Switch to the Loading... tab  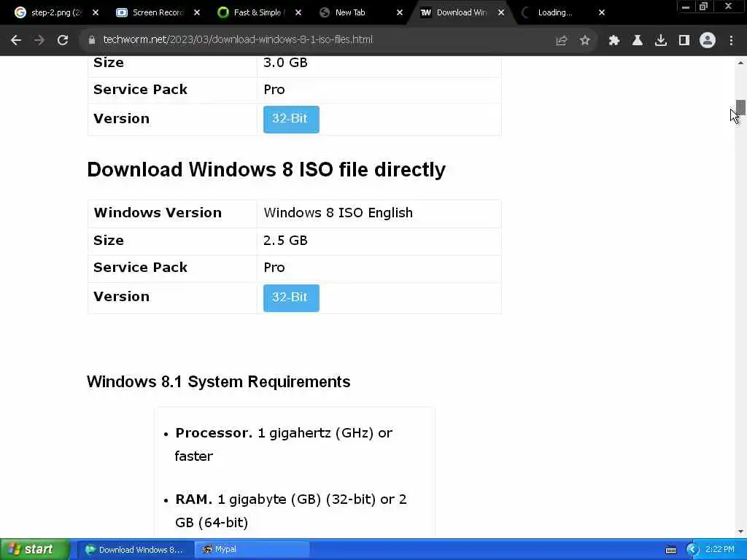pyautogui.click(x=555, y=13)
